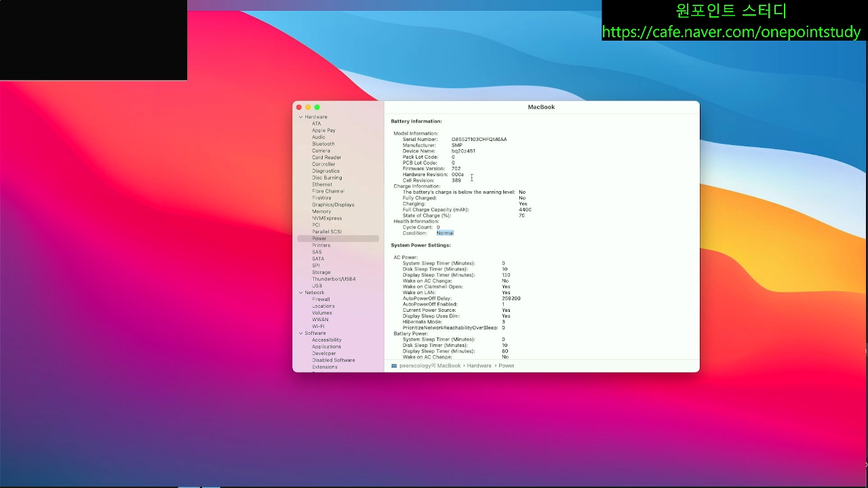Screen dimensions: 868x488
Task: Click the 'Battery Information:' heading
Action: (416, 121)
